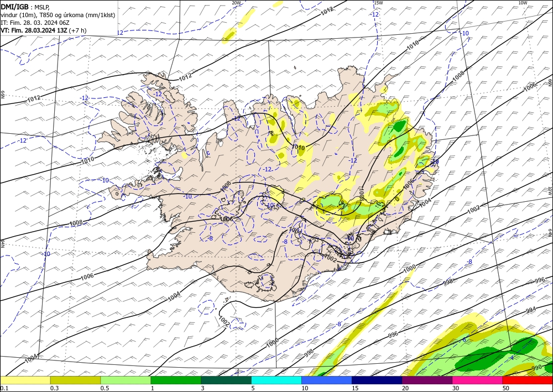Click the olive 0.3–0.5 mm legend swatch
Image resolution: width=553 pixels, height=392 pixels.
pyautogui.click(x=75, y=380)
